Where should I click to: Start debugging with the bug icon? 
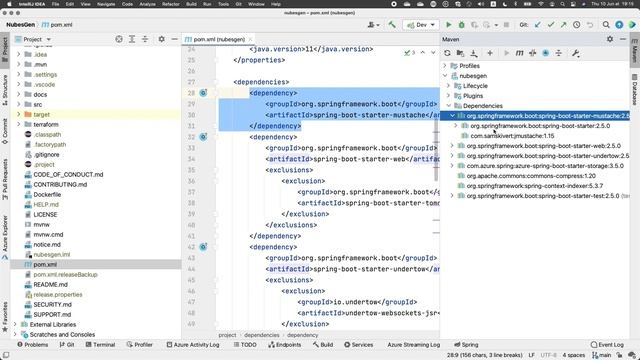click(x=462, y=25)
